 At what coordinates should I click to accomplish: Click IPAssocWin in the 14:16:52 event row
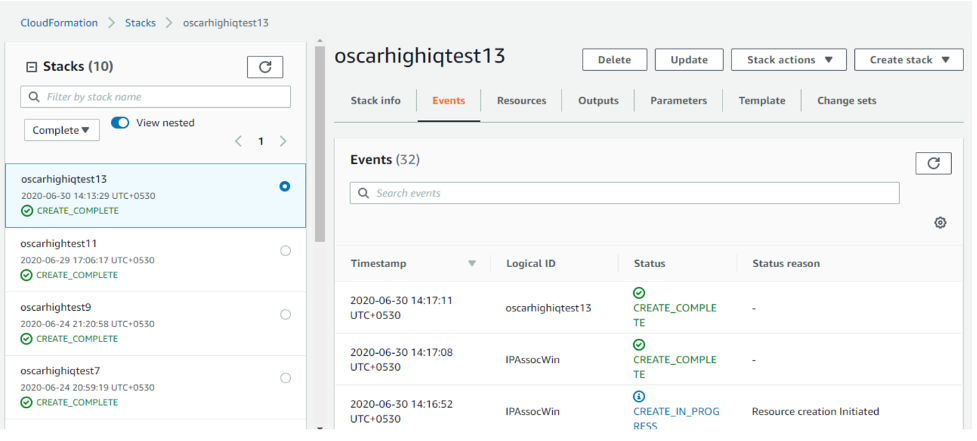coord(533,411)
